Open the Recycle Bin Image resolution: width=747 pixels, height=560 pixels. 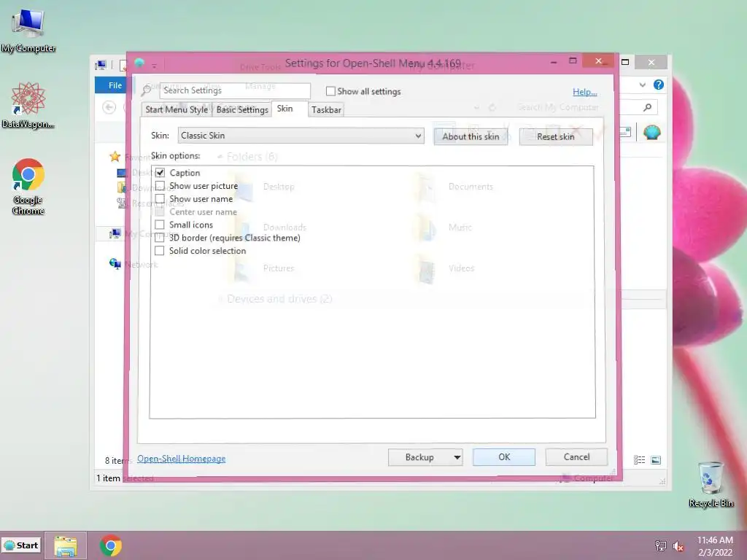pos(711,484)
